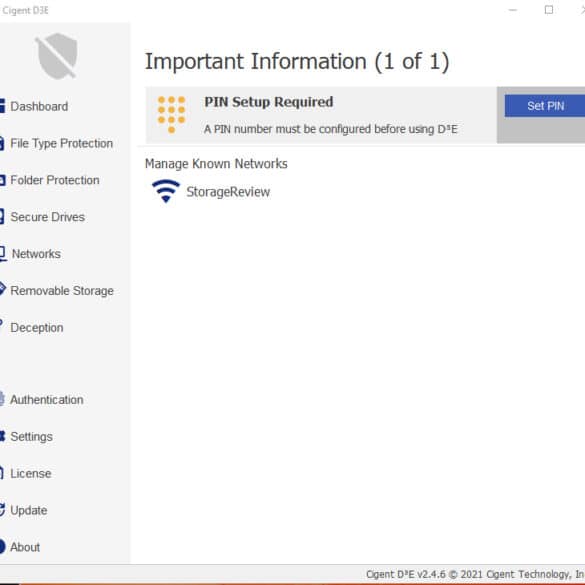Image resolution: width=585 pixels, height=585 pixels.
Task: Click the Authentication icon
Action: [x=2, y=398]
